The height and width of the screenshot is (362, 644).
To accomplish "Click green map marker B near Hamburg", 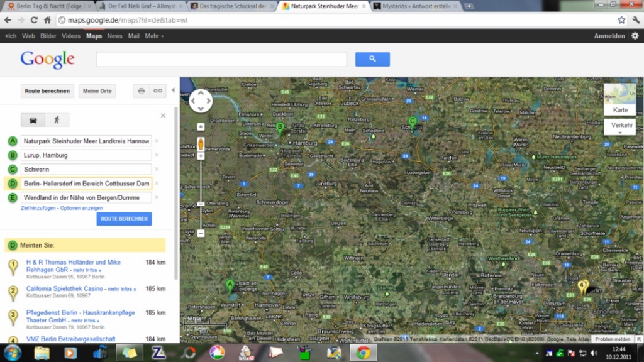I will 280,128.
